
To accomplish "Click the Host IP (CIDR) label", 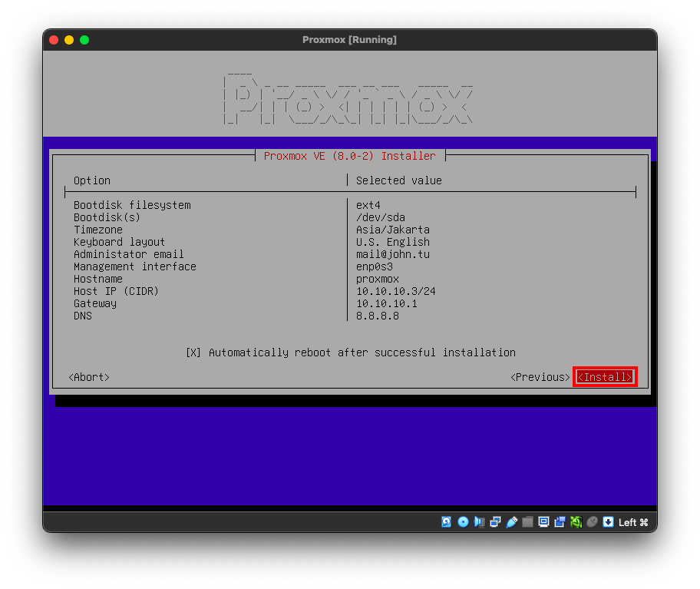I will pos(116,291).
